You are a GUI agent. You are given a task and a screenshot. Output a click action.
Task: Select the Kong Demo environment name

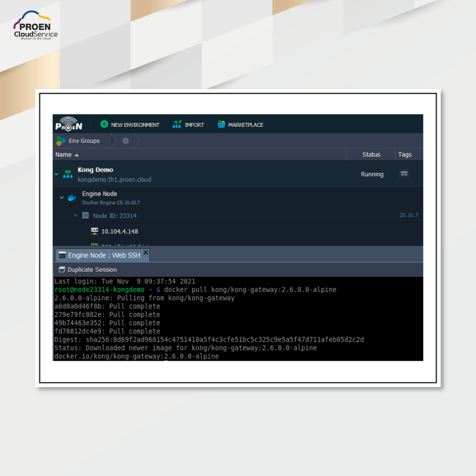95,170
